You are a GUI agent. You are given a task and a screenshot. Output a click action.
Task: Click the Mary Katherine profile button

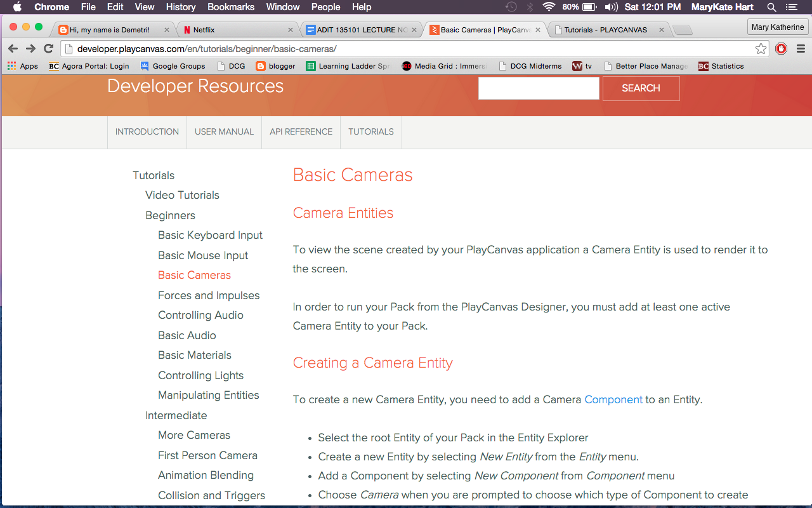point(778,27)
